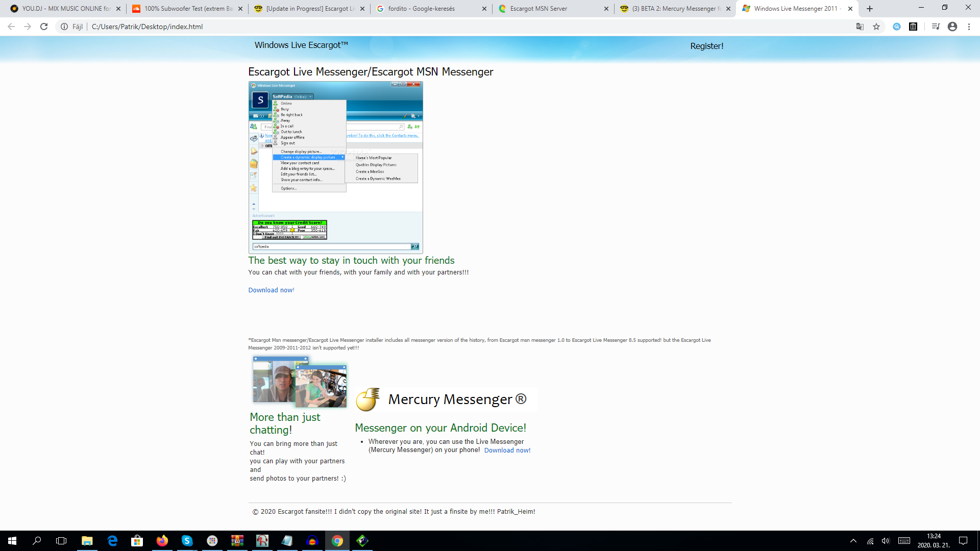Open the media control playlist icon

pyautogui.click(x=936, y=27)
